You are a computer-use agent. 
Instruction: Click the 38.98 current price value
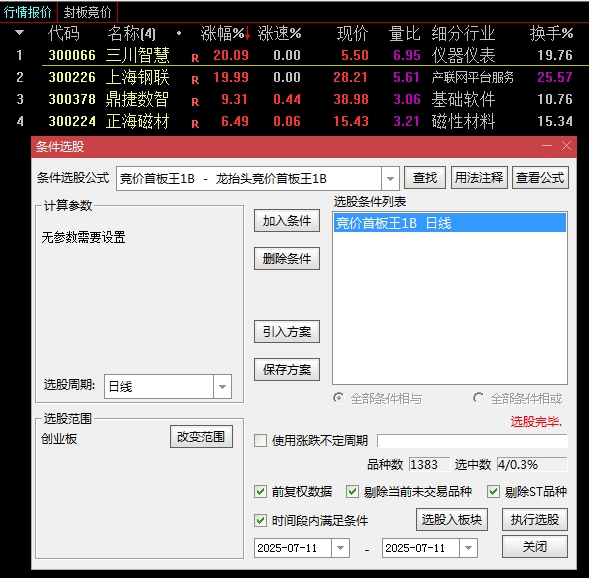351,99
